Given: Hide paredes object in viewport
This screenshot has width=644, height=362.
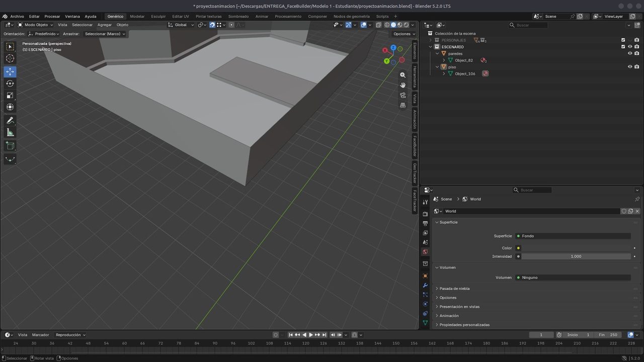Looking at the screenshot, I should (630, 53).
